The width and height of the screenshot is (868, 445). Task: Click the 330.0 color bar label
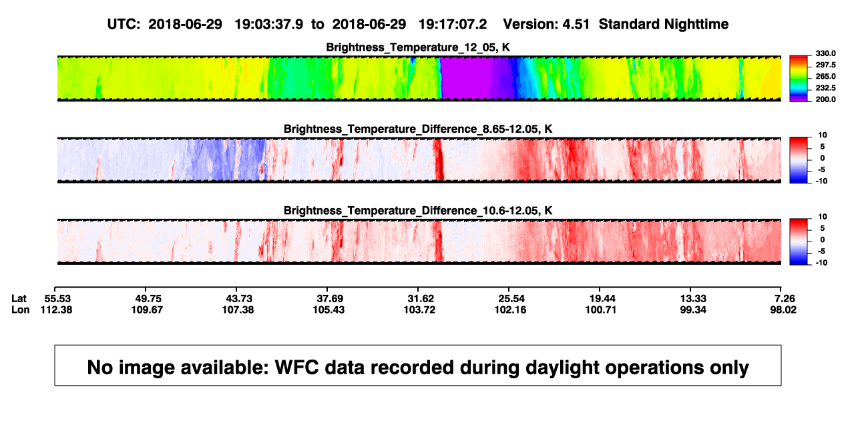pyautogui.click(x=825, y=53)
